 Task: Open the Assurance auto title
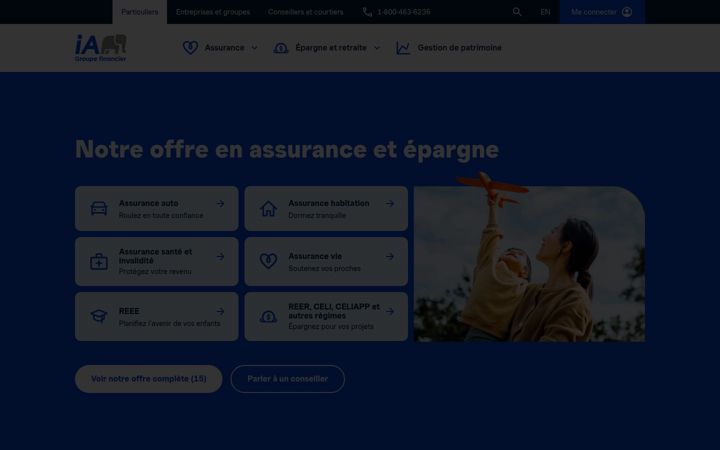(x=148, y=203)
